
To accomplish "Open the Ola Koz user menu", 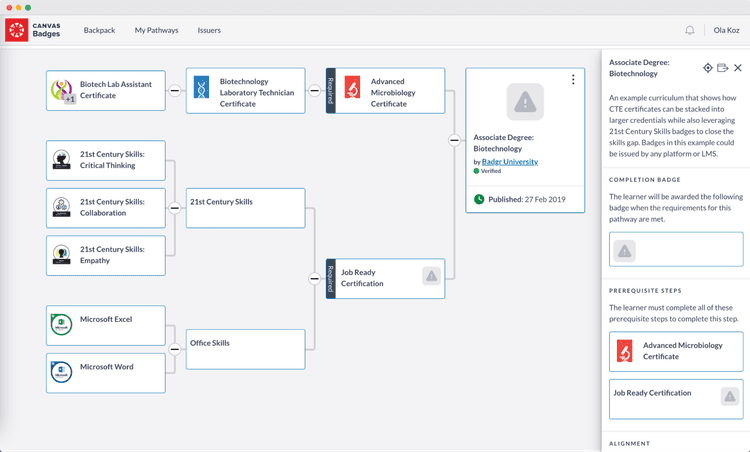I will (726, 30).
